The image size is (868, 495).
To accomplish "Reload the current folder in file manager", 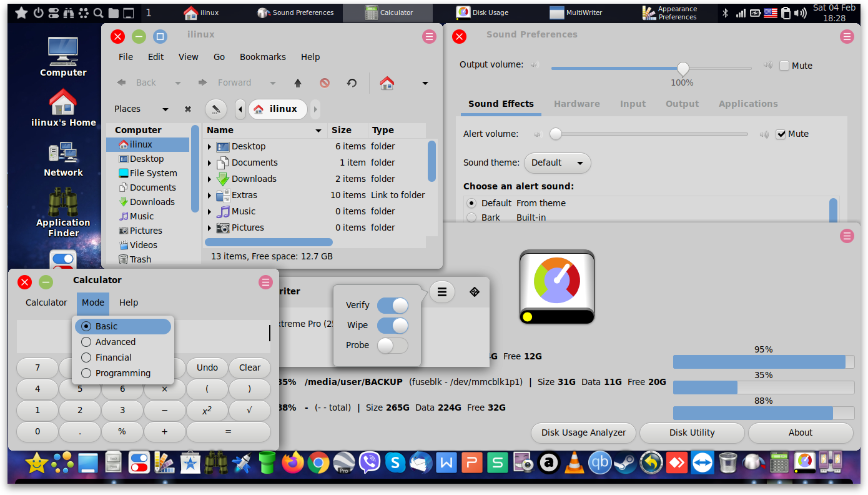I will [x=352, y=82].
